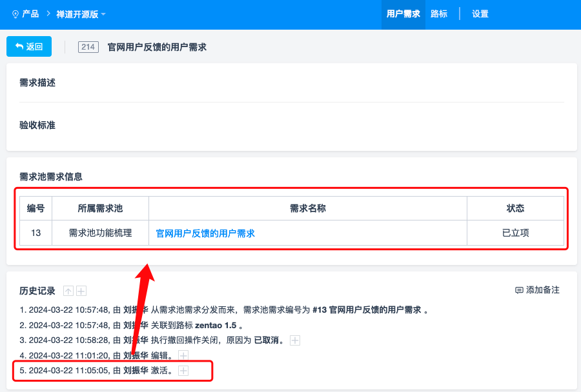This screenshot has width=581, height=392.
Task: Expand details of history entry 4 编辑
Action: pos(183,356)
